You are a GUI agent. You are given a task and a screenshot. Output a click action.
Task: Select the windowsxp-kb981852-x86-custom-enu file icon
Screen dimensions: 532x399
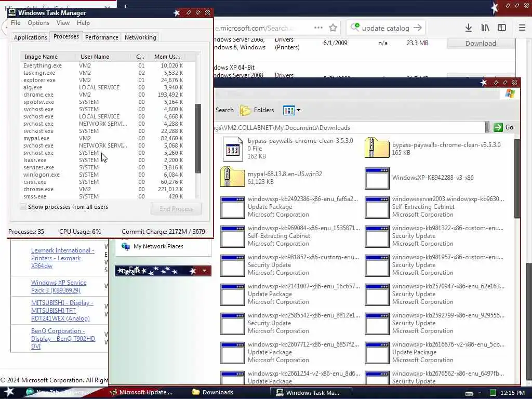coord(232,265)
